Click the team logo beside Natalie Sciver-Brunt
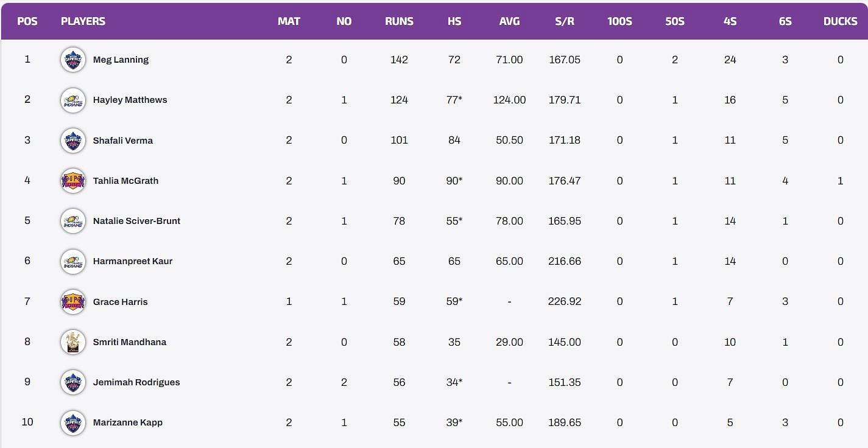Screen dimensions: 868x448 (x=73, y=221)
